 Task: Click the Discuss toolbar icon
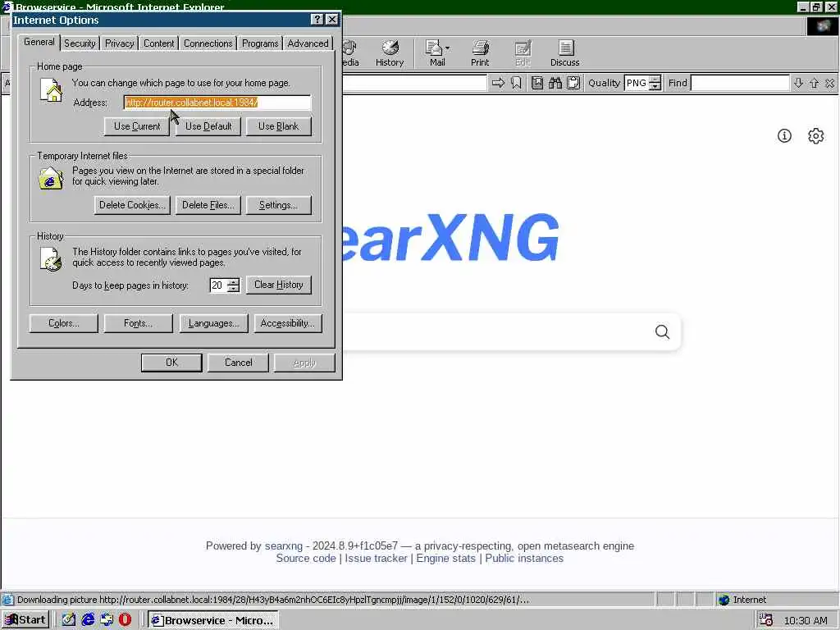564,53
